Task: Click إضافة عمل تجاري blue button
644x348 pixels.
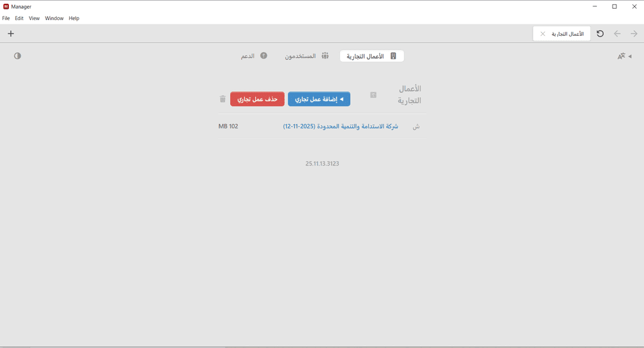Action: [x=319, y=99]
